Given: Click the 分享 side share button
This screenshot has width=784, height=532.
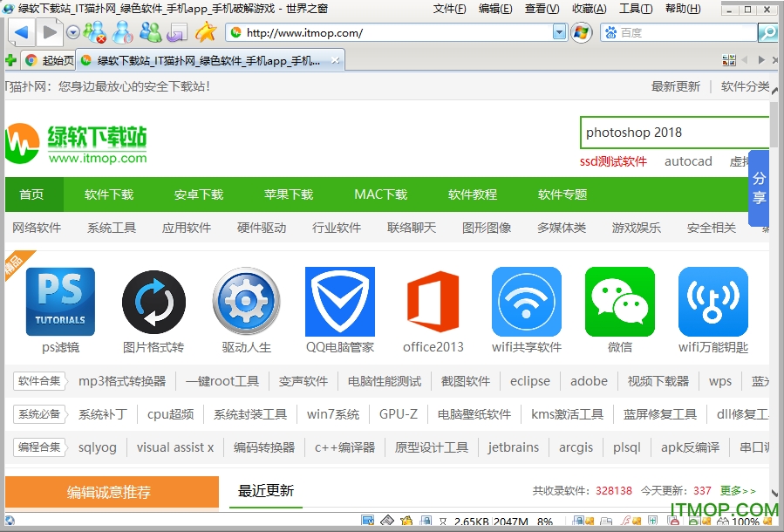Looking at the screenshot, I should pos(759,188).
